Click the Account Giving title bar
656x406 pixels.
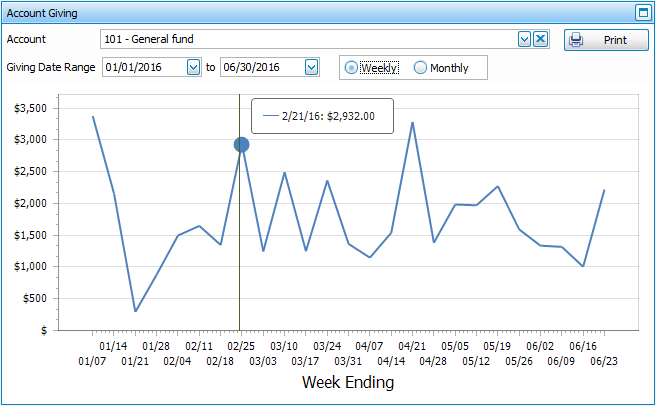coord(300,13)
